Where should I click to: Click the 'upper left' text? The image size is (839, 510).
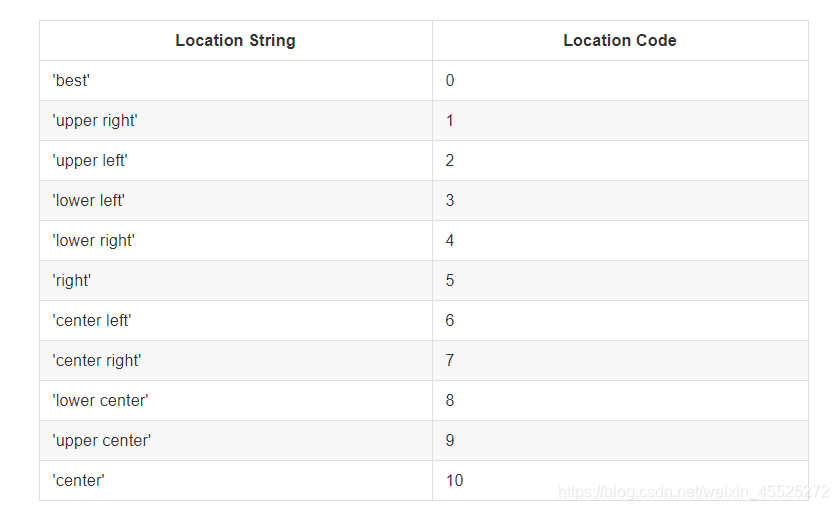pos(90,161)
